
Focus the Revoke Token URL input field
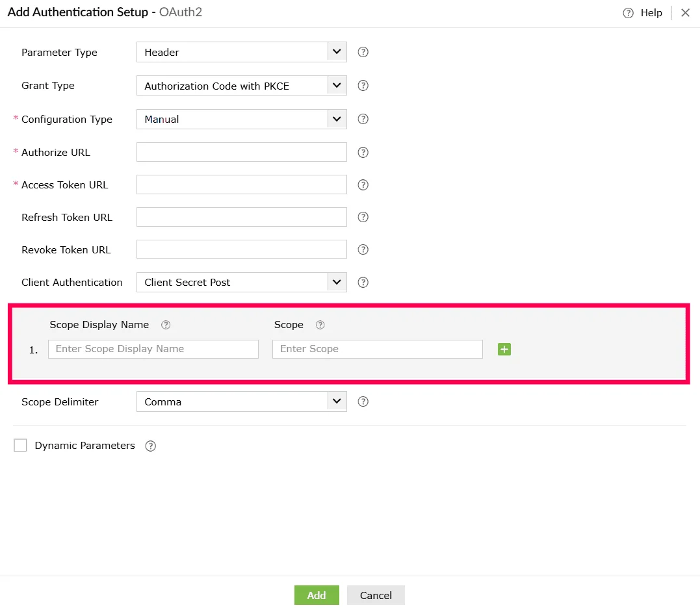point(242,249)
